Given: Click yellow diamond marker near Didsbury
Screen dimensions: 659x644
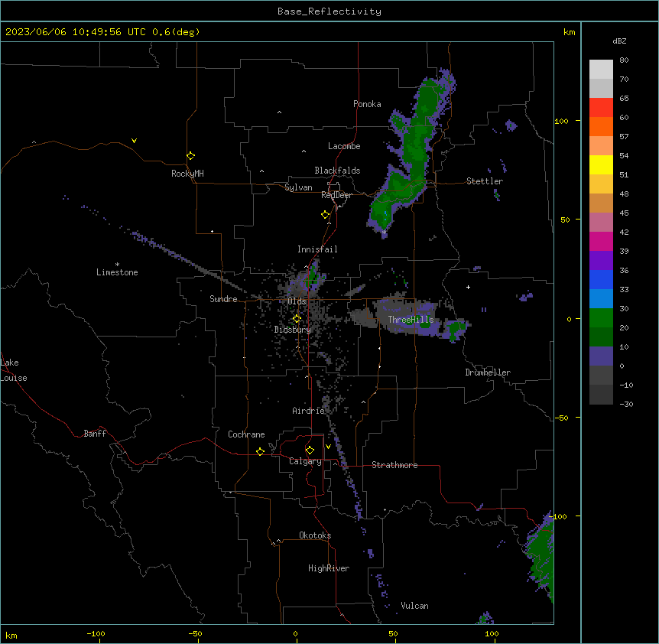Looking at the screenshot, I should coord(297,319).
